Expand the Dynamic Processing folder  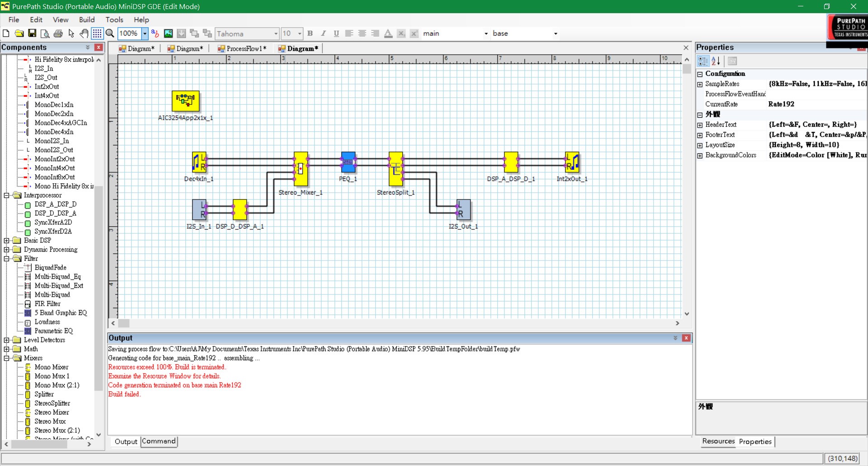pyautogui.click(x=7, y=250)
